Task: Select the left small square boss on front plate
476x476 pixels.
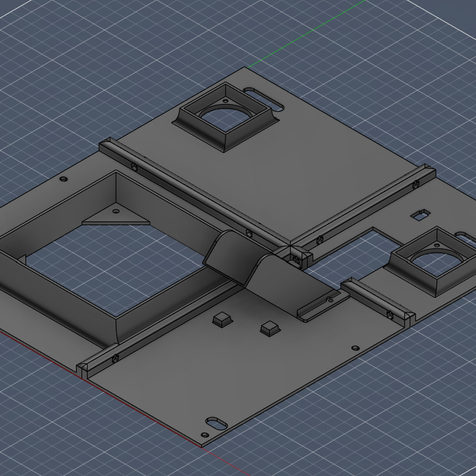Action: pyautogui.click(x=223, y=320)
